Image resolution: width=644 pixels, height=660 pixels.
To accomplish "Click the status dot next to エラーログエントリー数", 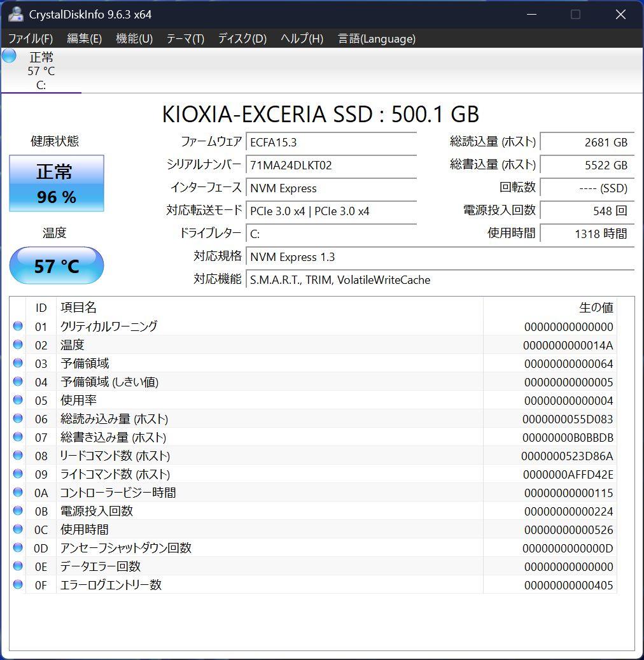I will click(18, 585).
